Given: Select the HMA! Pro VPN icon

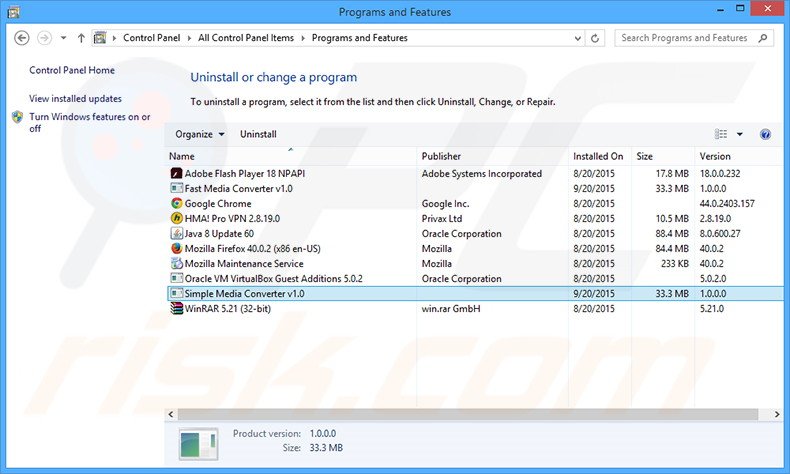Looking at the screenshot, I should 176,218.
